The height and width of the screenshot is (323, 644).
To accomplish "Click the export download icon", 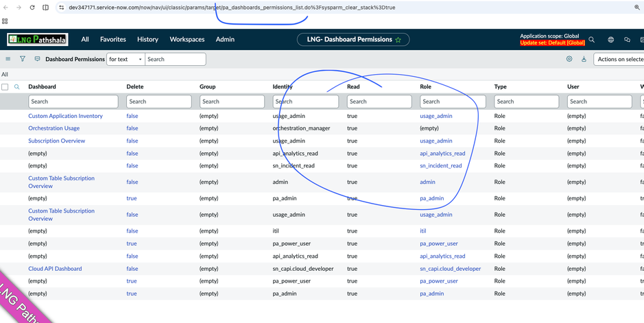I will pyautogui.click(x=584, y=59).
